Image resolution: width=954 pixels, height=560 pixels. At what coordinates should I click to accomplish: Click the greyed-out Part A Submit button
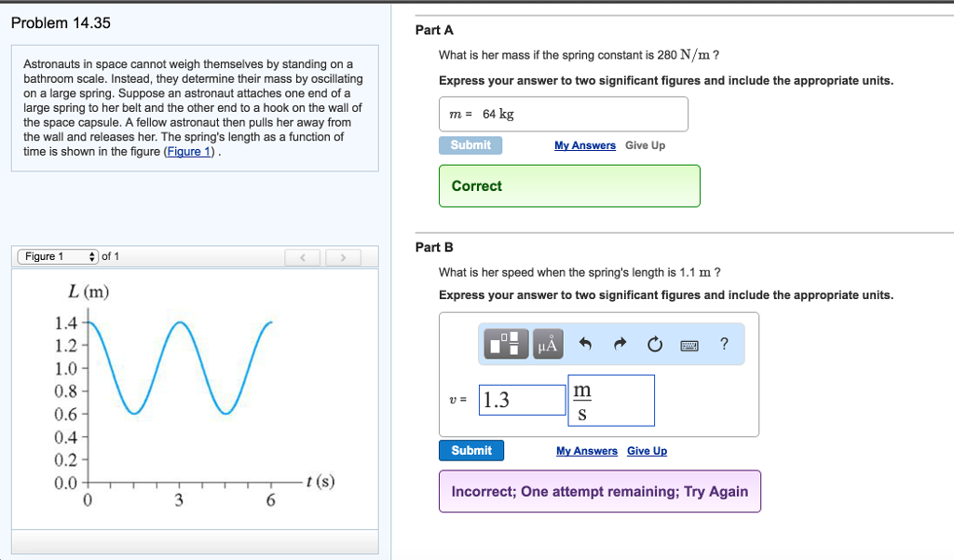tap(470, 145)
